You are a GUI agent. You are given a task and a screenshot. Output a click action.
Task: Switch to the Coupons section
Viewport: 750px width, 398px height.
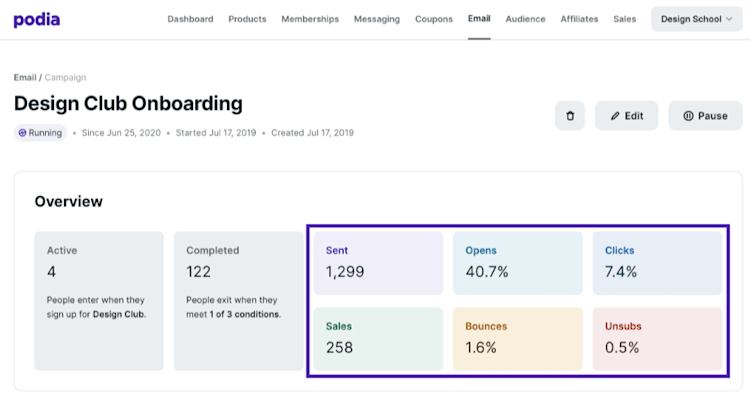pyautogui.click(x=434, y=19)
